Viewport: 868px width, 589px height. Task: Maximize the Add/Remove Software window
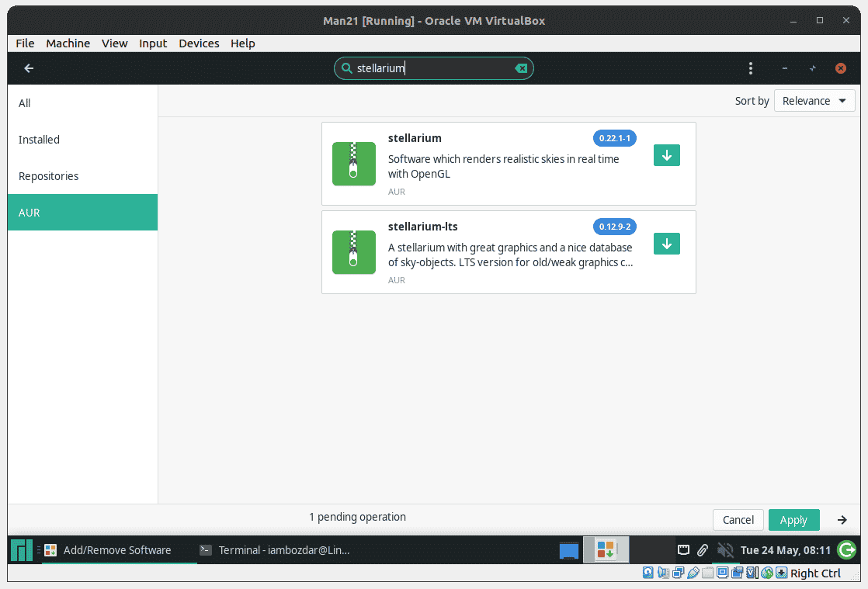813,68
